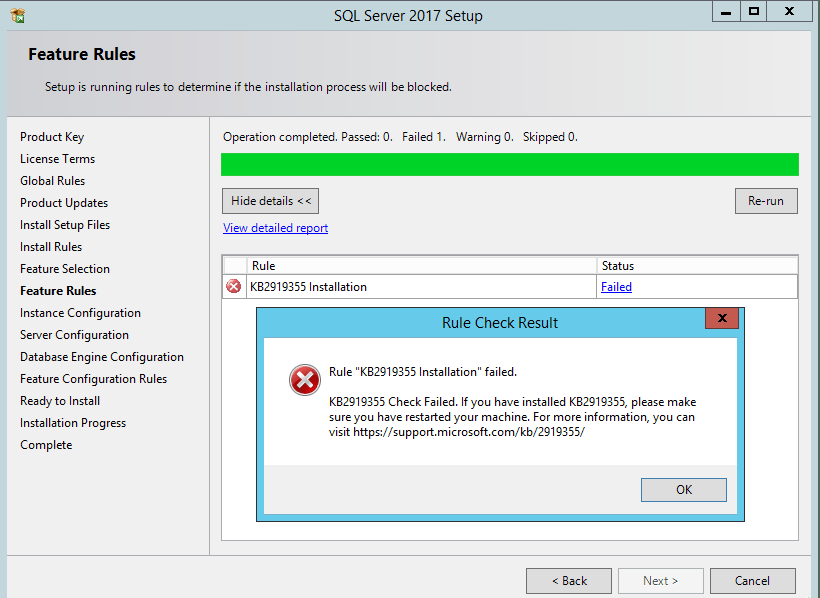Minimize the SQL Server 2017 Setup window
This screenshot has width=820, height=598.
(726, 12)
